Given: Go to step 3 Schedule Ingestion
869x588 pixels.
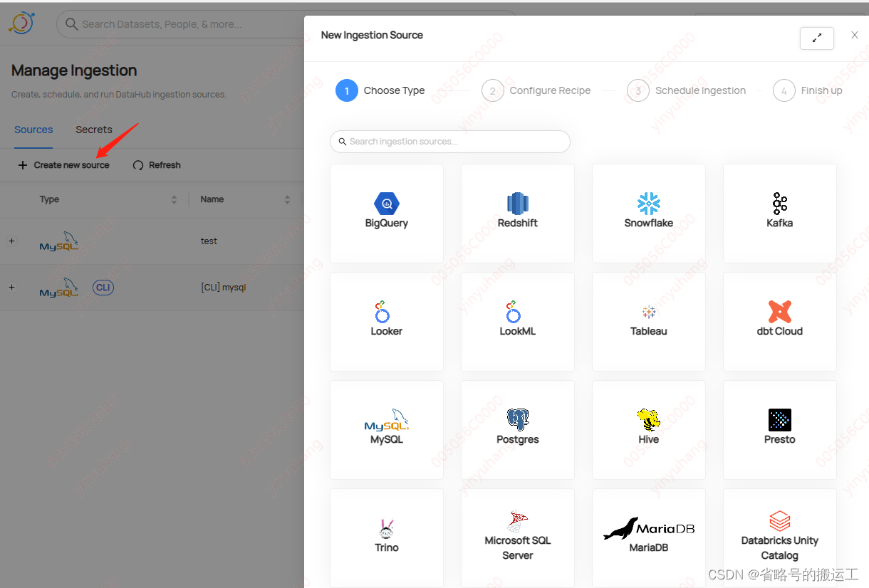Looking at the screenshot, I should pyautogui.click(x=687, y=90).
